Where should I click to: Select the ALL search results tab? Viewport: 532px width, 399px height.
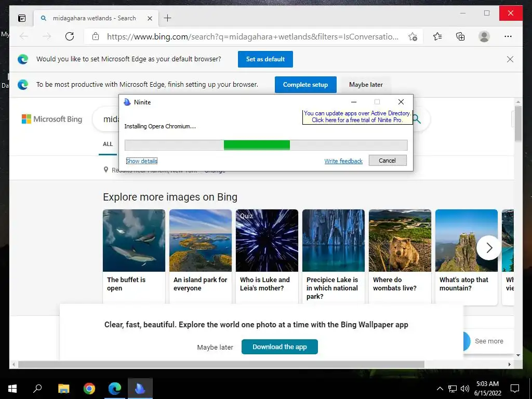108,144
